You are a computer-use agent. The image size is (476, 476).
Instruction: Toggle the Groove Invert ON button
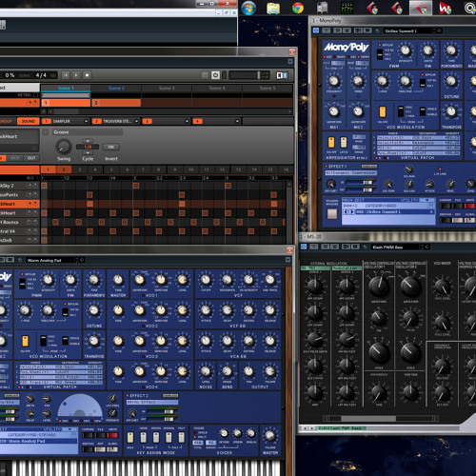(111, 147)
